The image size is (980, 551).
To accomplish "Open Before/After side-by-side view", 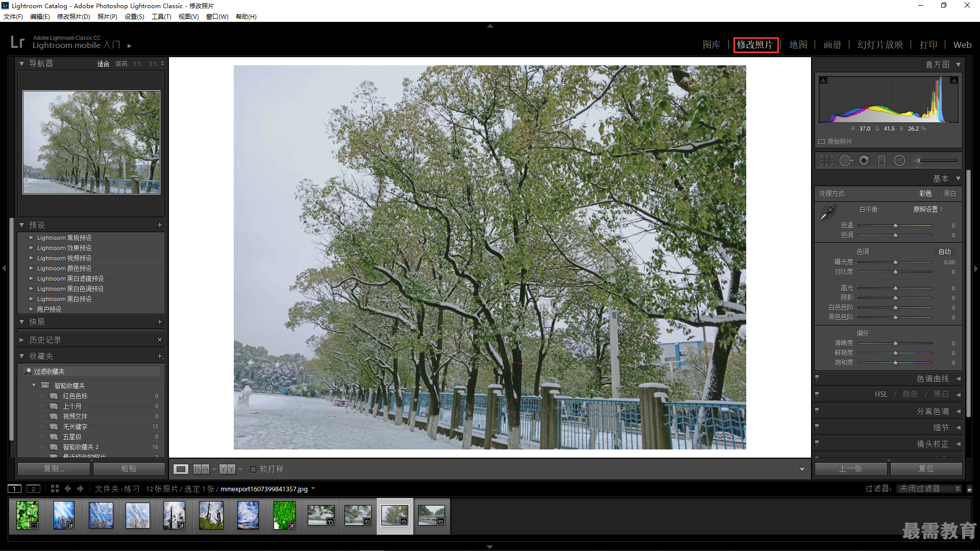I will point(201,469).
